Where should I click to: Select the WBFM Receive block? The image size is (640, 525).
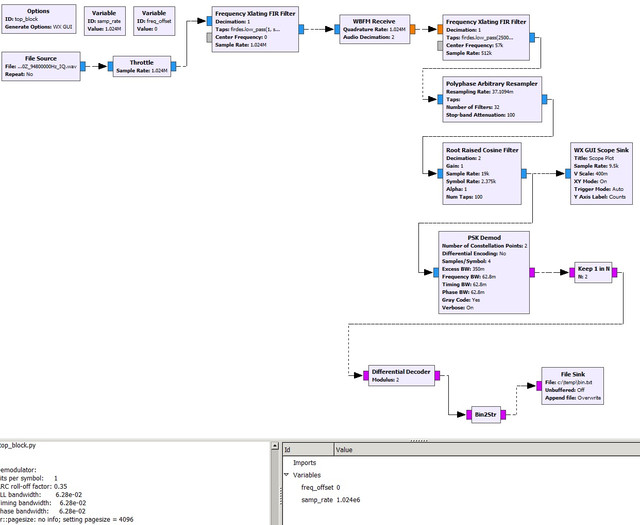pyautogui.click(x=374, y=29)
